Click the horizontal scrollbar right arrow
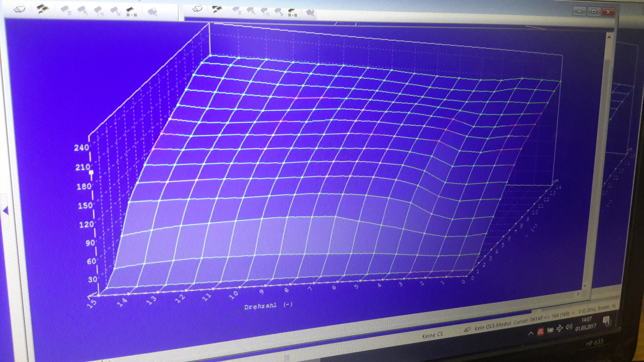This screenshot has width=644, height=362. click(578, 294)
